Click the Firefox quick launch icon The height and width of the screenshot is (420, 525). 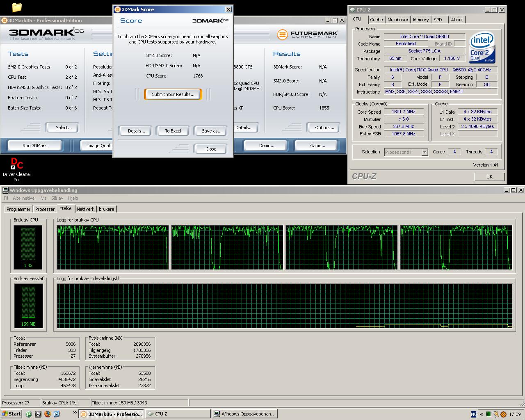[x=47, y=414]
